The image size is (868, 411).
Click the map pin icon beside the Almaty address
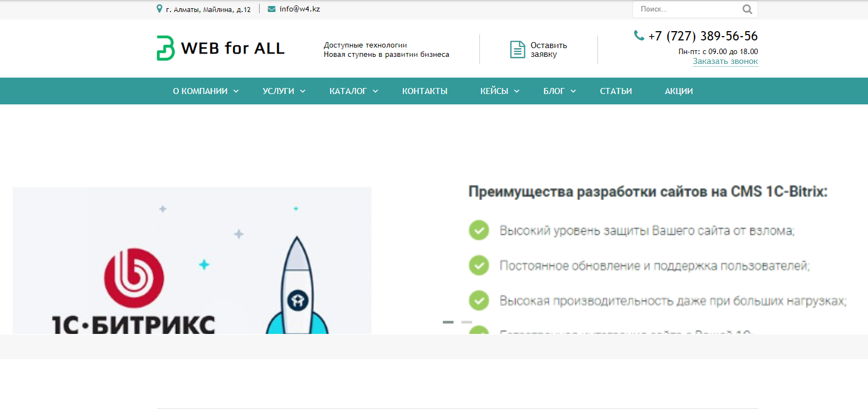[160, 9]
